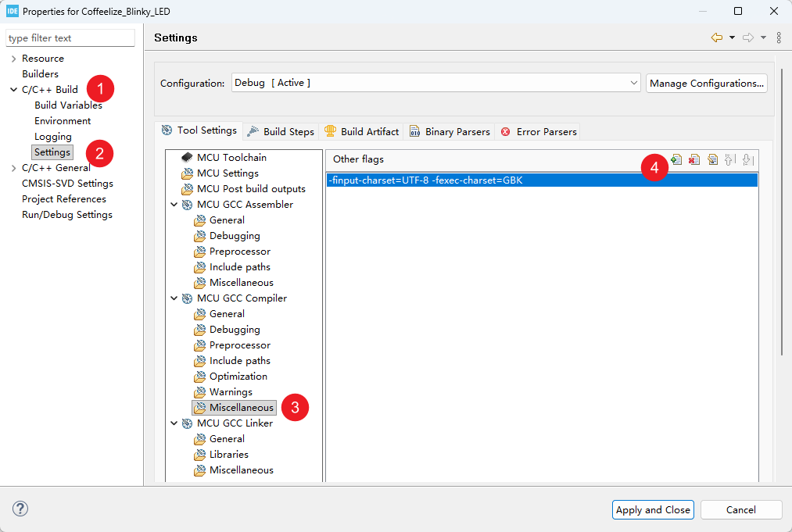Screen dimensions: 792x532
Task: Click the Delete flag icon
Action: coord(693,159)
